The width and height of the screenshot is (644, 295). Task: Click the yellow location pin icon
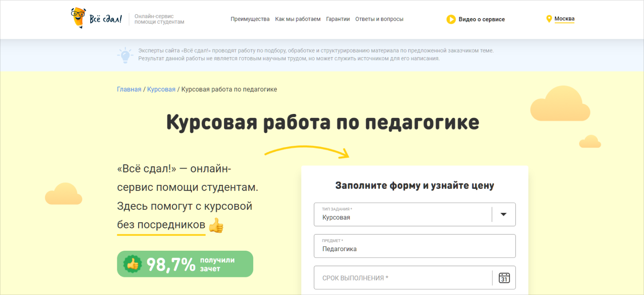click(x=549, y=19)
